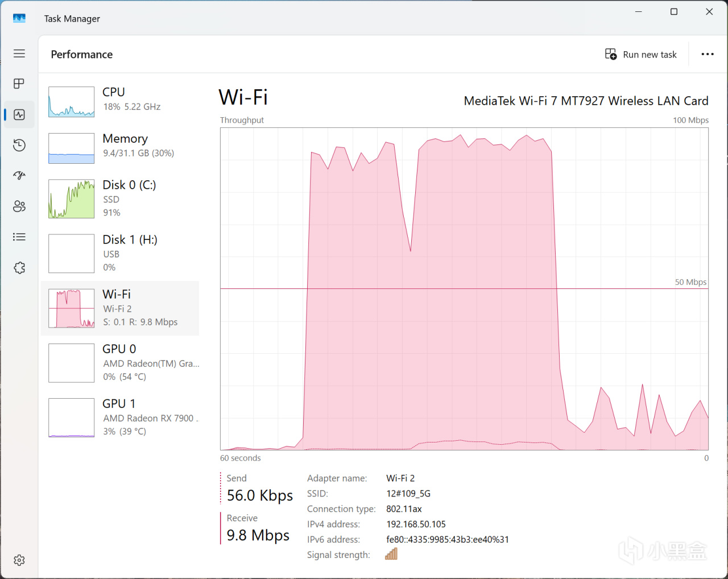Click the Wi-Fi throughput graph
The width and height of the screenshot is (728, 579).
464,289
